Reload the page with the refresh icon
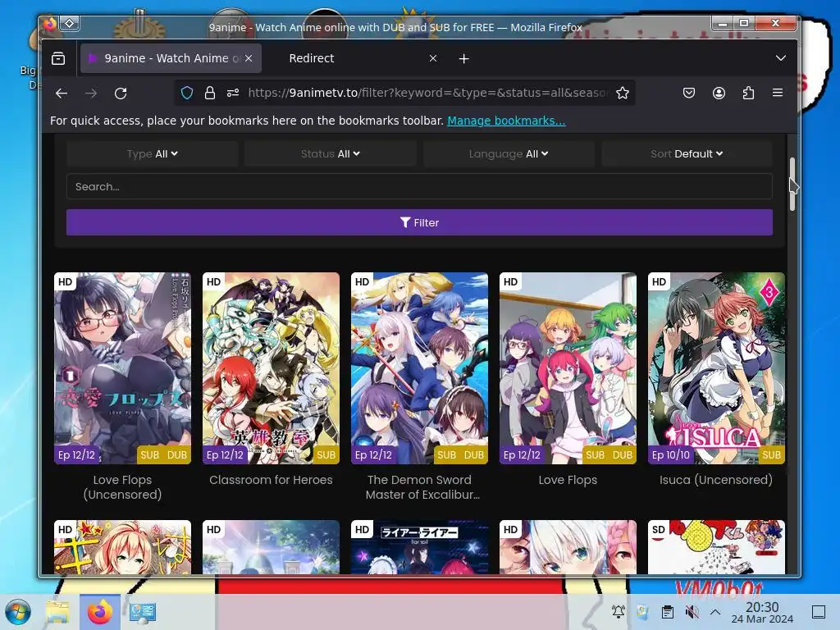This screenshot has height=630, width=840. [121, 94]
